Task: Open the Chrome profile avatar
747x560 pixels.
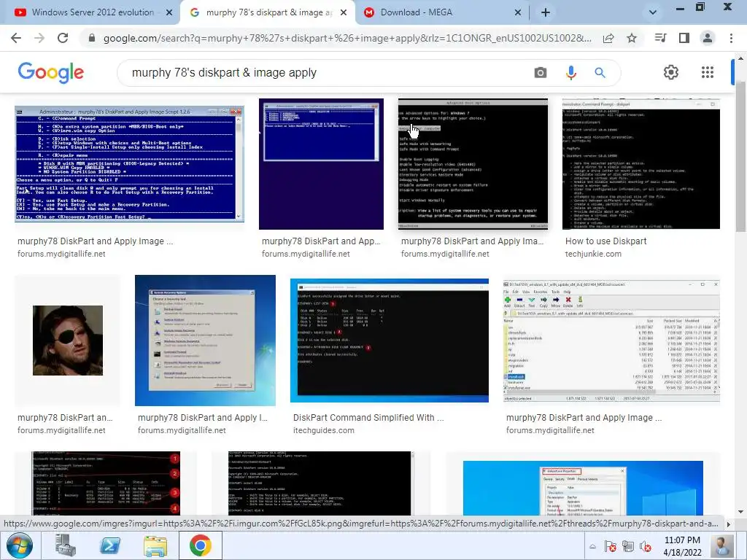Action: click(x=708, y=38)
